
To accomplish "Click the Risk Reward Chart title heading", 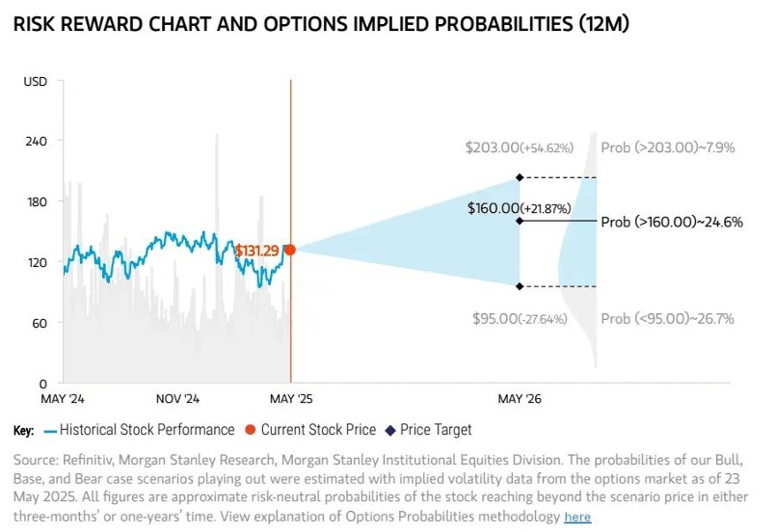I will click(321, 24).
